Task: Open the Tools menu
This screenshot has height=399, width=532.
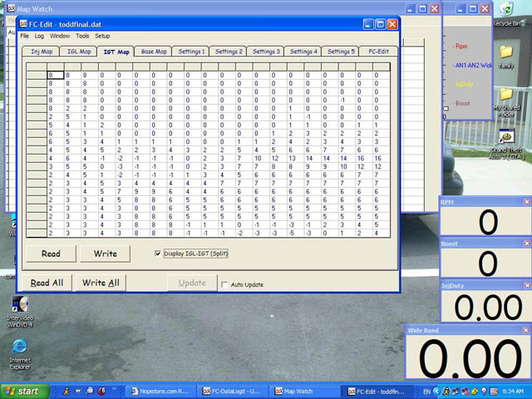Action: tap(82, 36)
